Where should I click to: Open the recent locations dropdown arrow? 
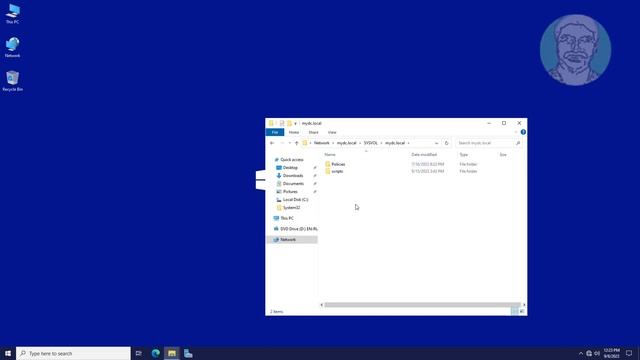289,143
